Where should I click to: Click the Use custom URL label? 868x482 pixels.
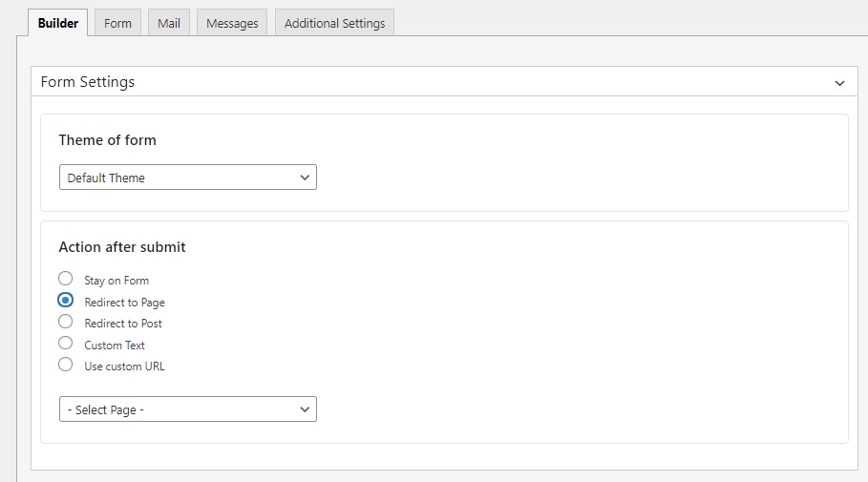124,367
